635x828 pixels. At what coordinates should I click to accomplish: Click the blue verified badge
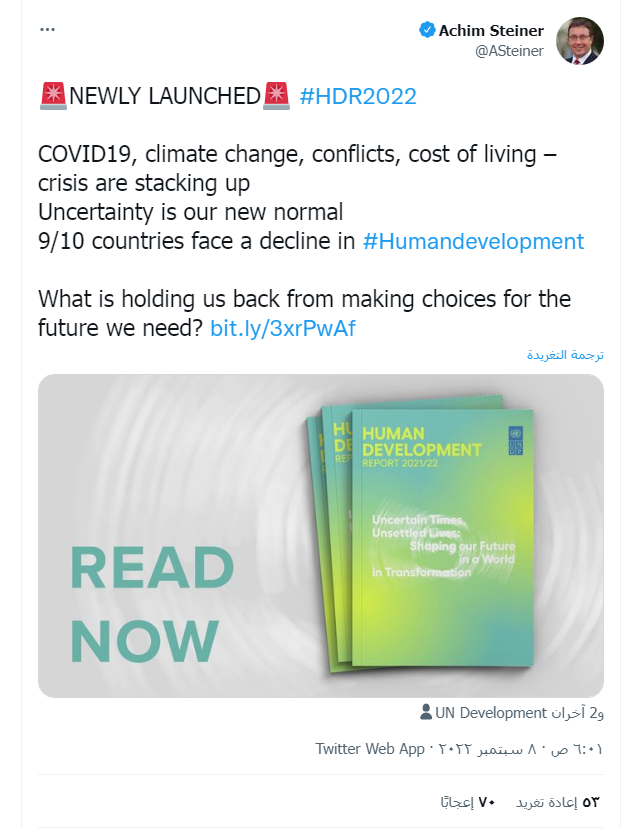pyautogui.click(x=427, y=30)
